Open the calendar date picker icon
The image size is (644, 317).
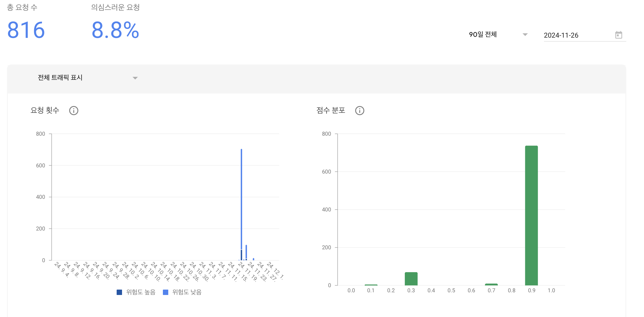click(618, 35)
